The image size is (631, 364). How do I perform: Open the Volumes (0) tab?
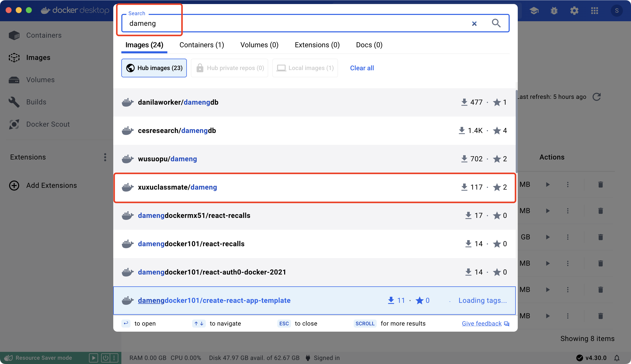pyautogui.click(x=259, y=45)
